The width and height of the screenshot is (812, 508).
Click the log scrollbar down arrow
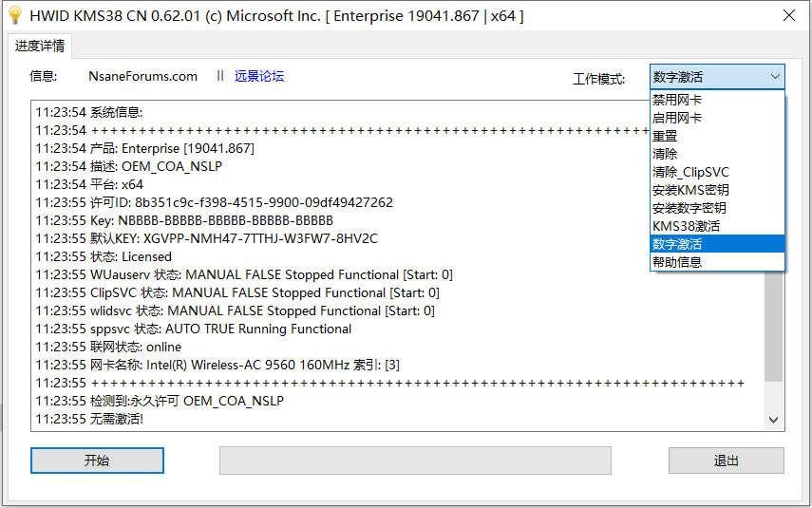point(774,420)
